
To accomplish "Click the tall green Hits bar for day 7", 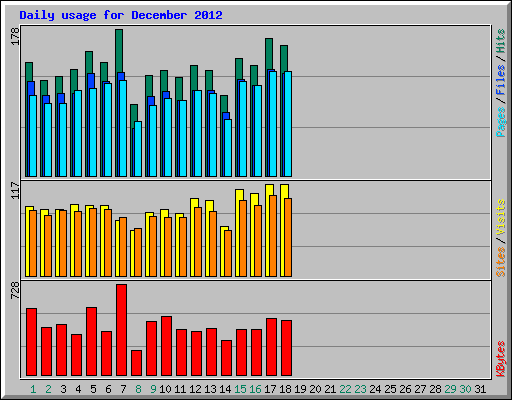I will (x=119, y=50).
